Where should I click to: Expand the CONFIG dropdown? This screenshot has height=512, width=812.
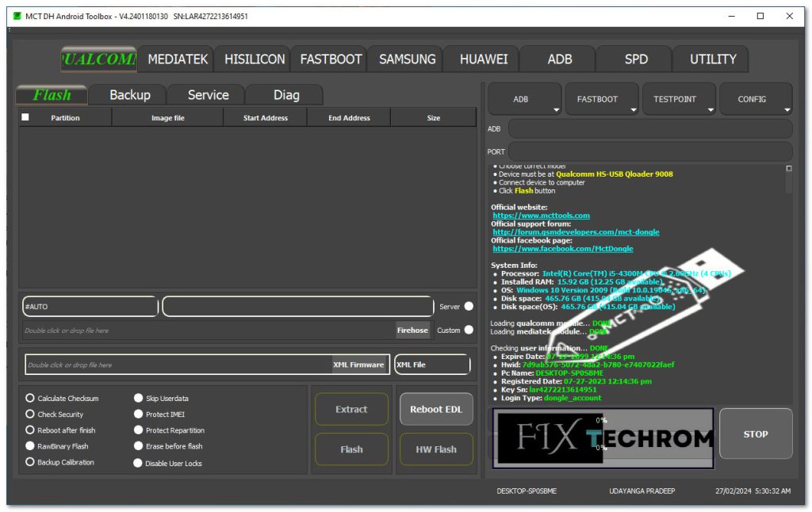coord(756,99)
